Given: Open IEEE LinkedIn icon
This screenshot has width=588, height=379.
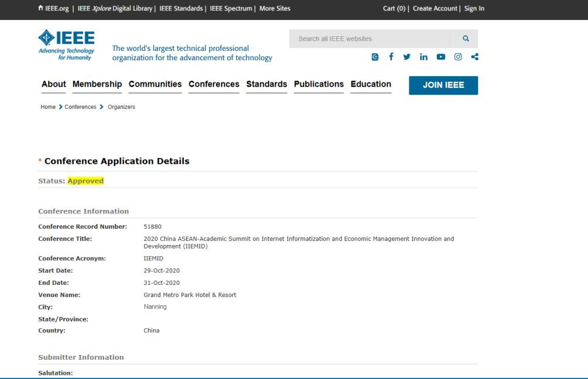Looking at the screenshot, I should point(424,57).
